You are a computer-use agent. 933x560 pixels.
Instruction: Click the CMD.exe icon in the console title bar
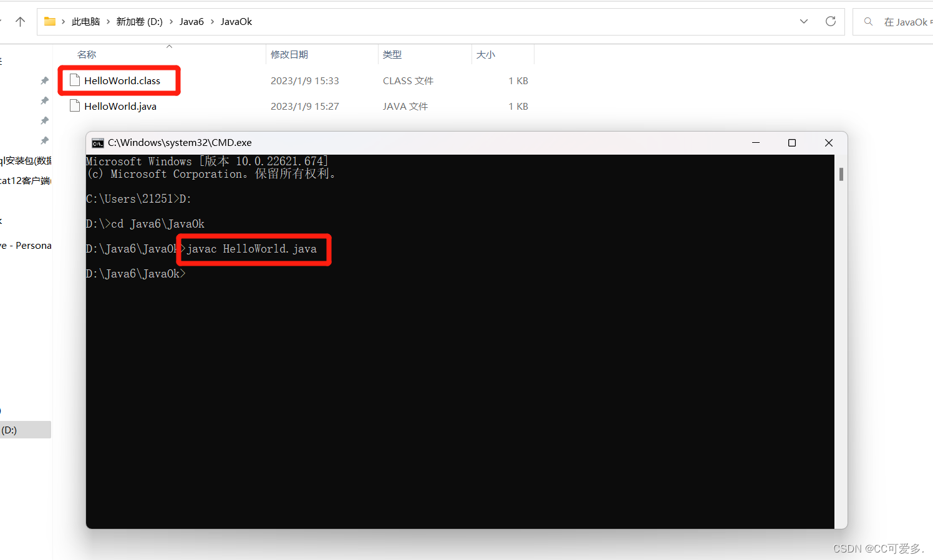click(97, 142)
